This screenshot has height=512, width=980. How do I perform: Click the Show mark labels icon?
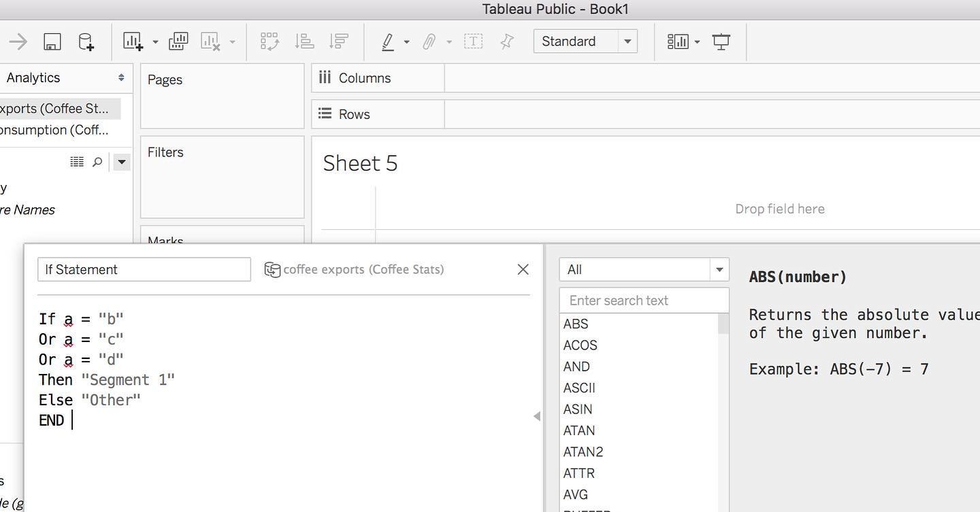473,41
